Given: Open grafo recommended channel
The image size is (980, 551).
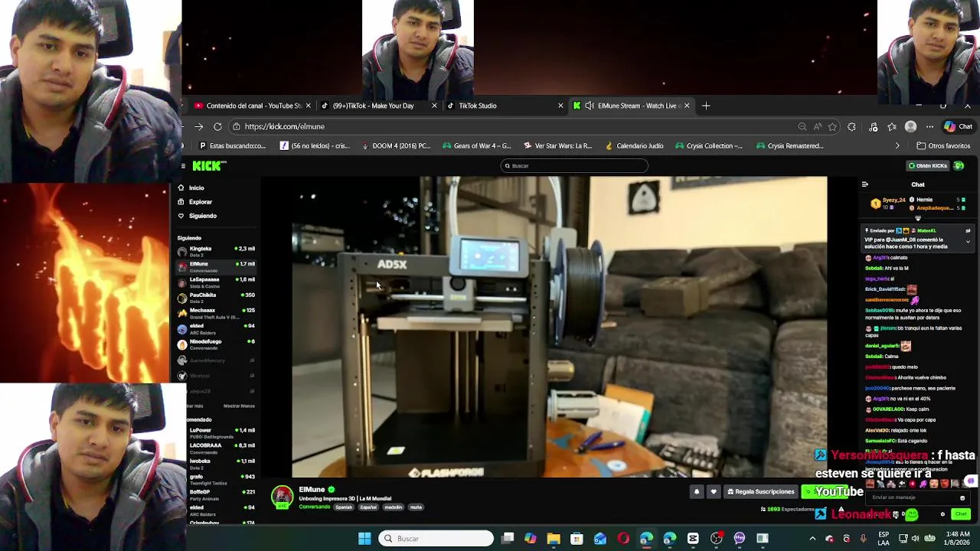Looking at the screenshot, I should [x=220, y=479].
